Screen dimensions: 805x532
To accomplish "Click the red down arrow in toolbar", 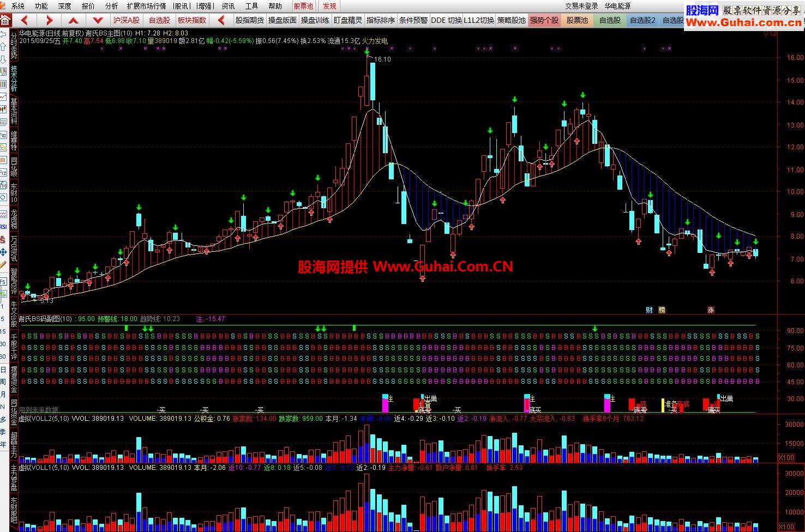I will [98, 20].
